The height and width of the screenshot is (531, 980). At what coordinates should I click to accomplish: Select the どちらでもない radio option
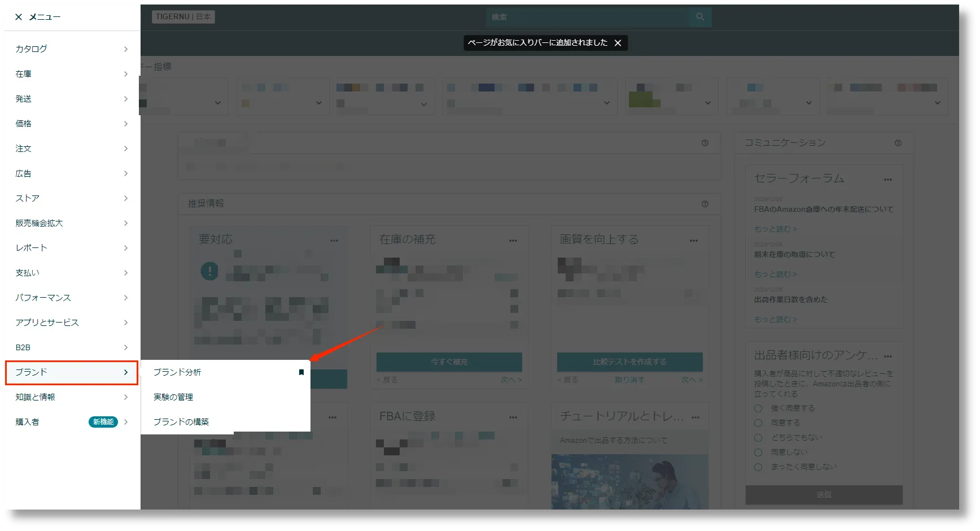pos(758,438)
